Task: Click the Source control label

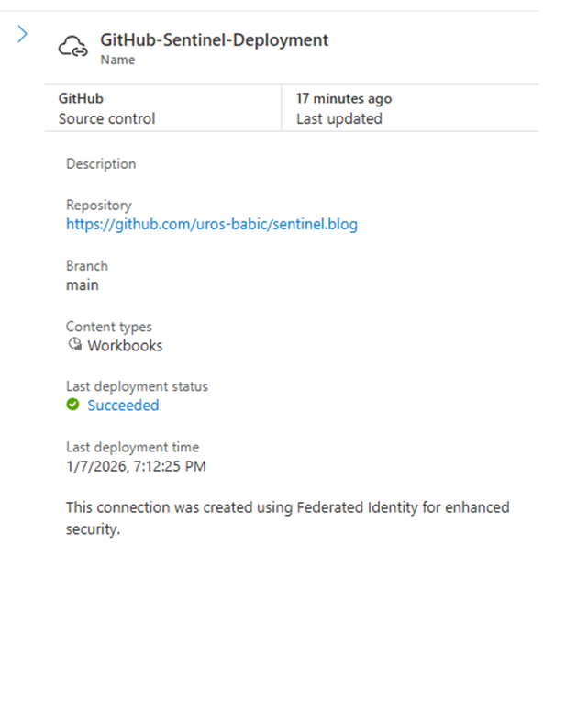Action: pos(106,118)
